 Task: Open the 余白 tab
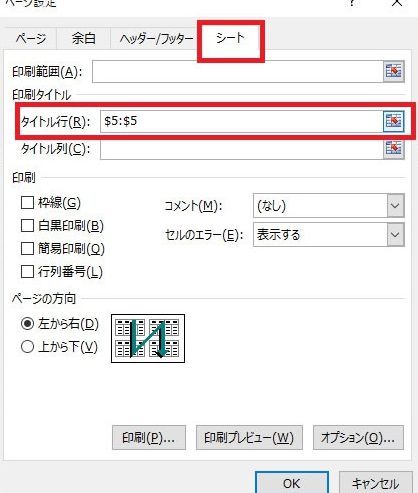[84, 39]
